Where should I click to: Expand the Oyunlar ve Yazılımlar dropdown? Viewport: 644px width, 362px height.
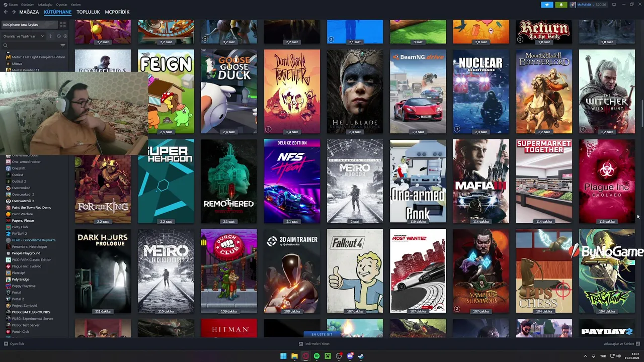(x=24, y=36)
